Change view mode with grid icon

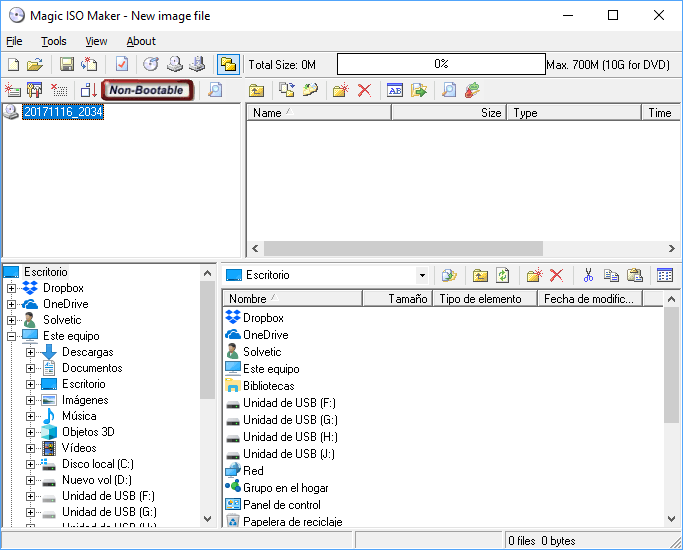tap(665, 275)
